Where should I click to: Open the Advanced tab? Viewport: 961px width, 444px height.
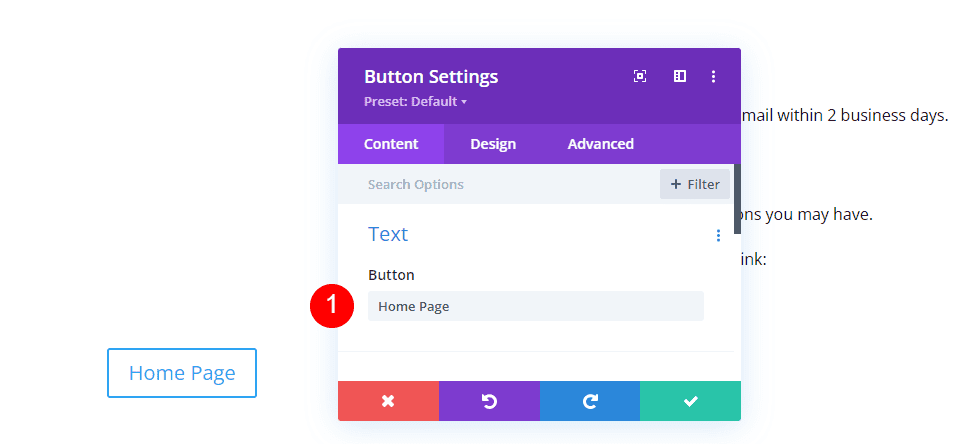click(600, 144)
